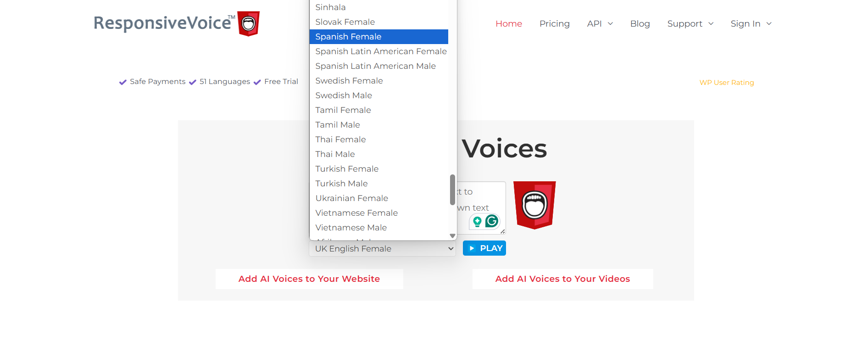The width and height of the screenshot is (868, 358).
Task: Click the Voices heading text
Action: [504, 148]
